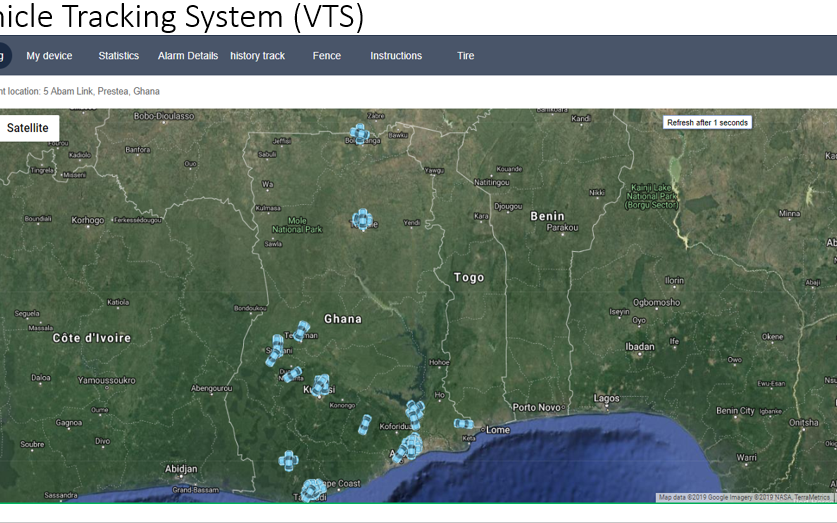
Task: Switch to the Statistics tab
Action: click(119, 56)
